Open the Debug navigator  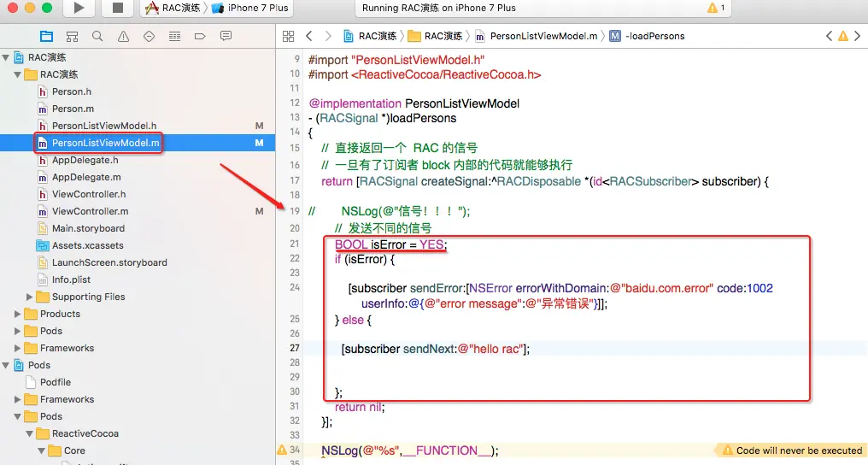point(174,37)
